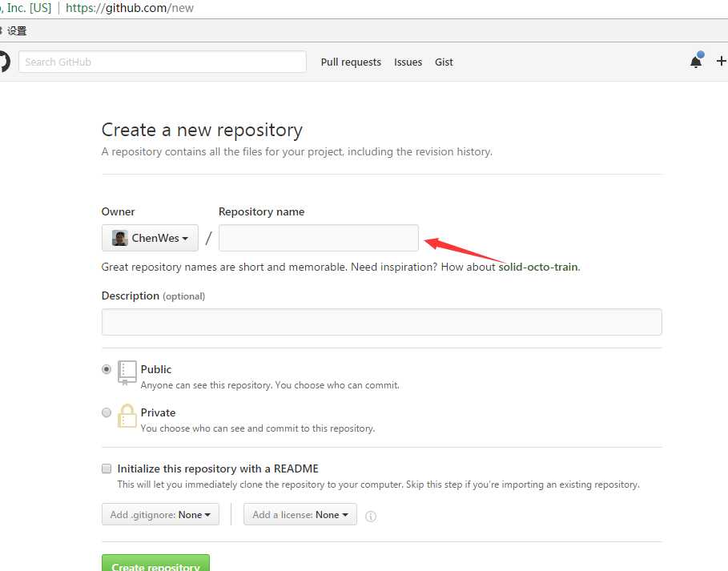
Task: Go to Gist
Action: click(444, 62)
